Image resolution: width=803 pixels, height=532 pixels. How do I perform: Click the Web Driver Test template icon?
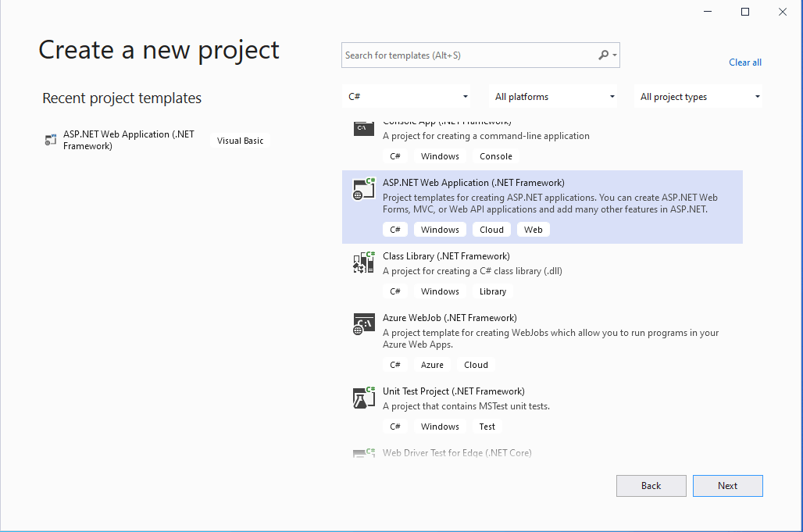(x=364, y=453)
